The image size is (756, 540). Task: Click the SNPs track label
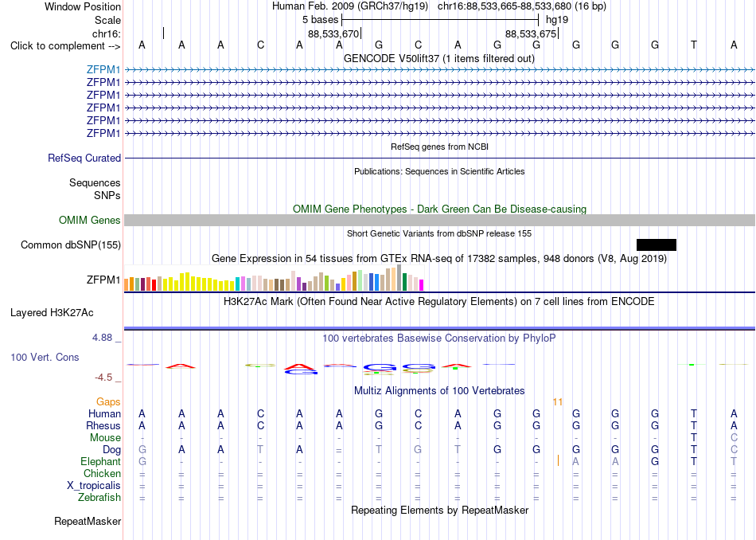(107, 195)
